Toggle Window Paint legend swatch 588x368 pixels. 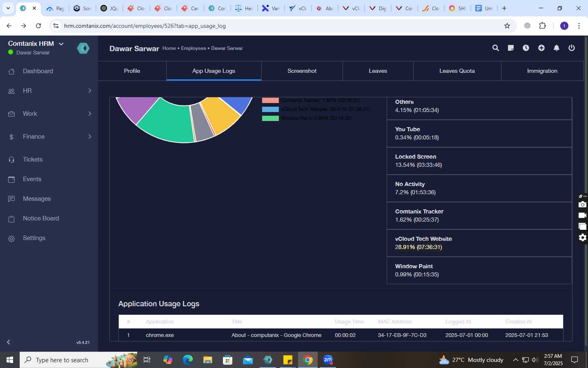point(270,118)
